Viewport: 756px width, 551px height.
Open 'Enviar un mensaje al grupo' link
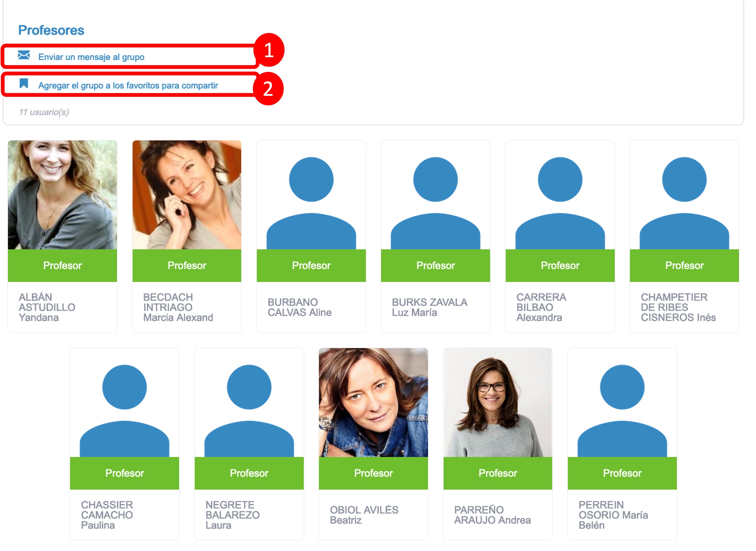click(x=91, y=57)
